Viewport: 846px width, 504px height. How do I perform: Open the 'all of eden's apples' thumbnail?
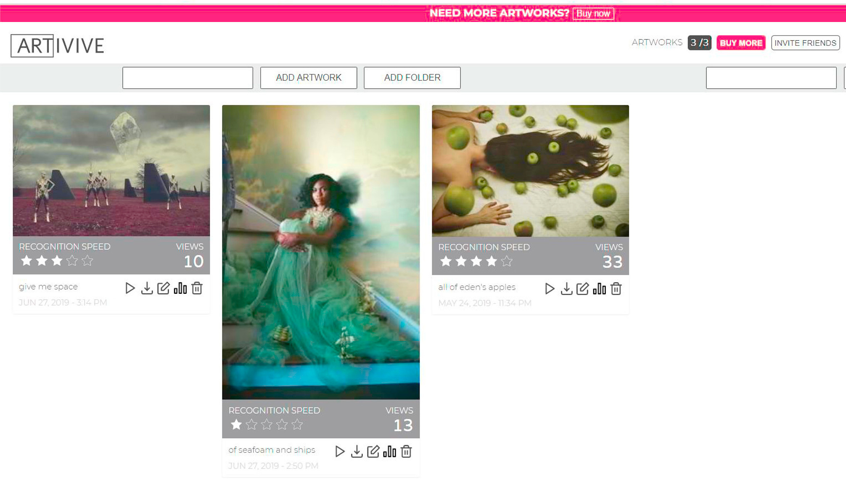pos(530,171)
